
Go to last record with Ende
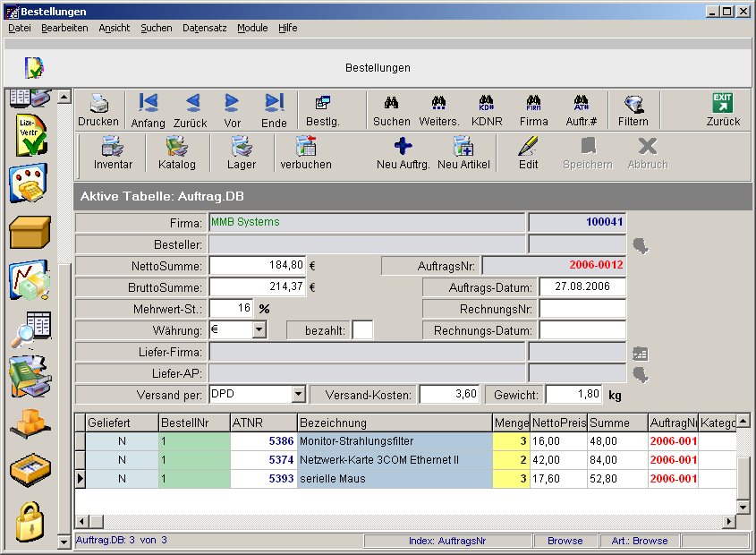274,104
